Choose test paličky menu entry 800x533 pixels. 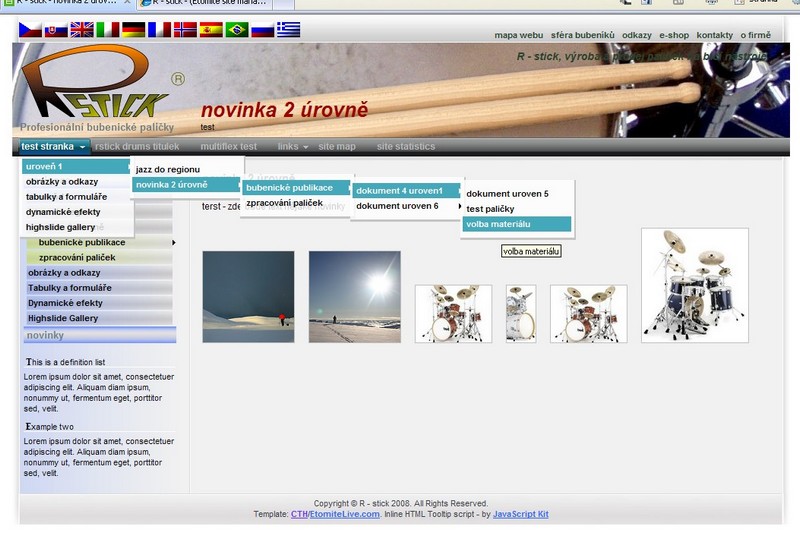coord(517,209)
